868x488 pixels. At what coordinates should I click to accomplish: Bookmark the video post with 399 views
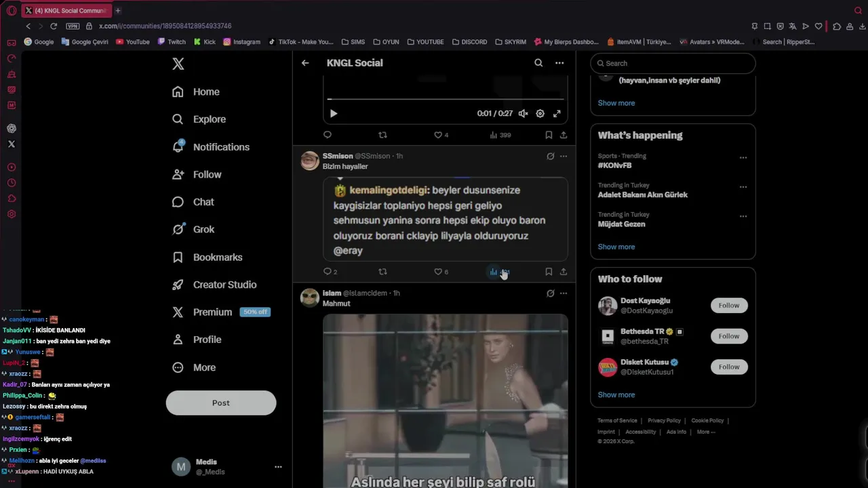pyautogui.click(x=549, y=135)
